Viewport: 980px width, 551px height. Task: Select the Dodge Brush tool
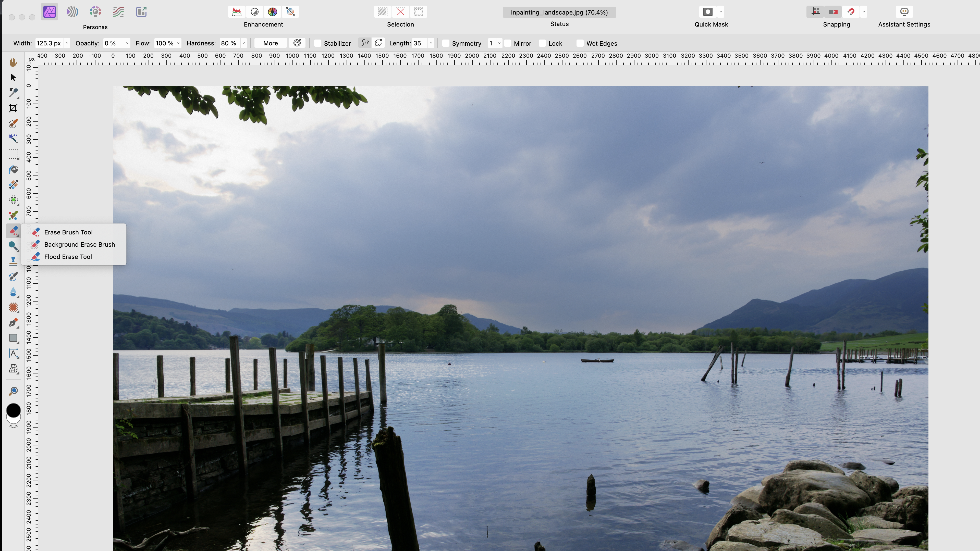coord(13,246)
